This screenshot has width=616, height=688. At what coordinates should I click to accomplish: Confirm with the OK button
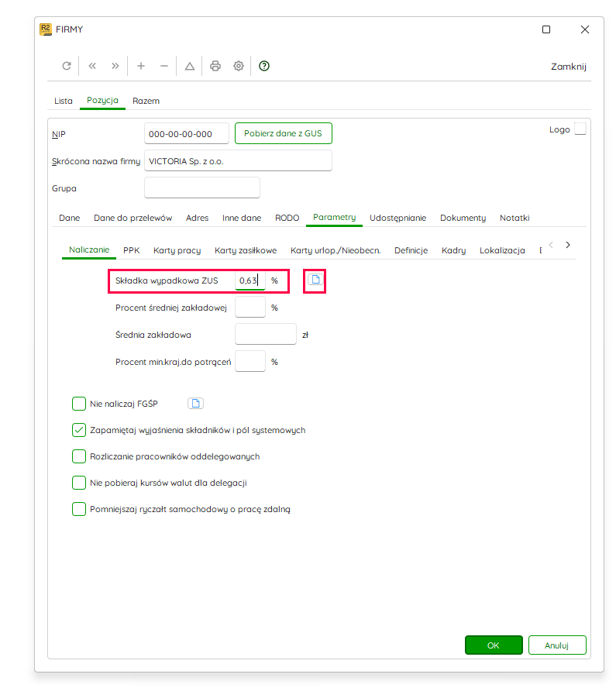[494, 645]
